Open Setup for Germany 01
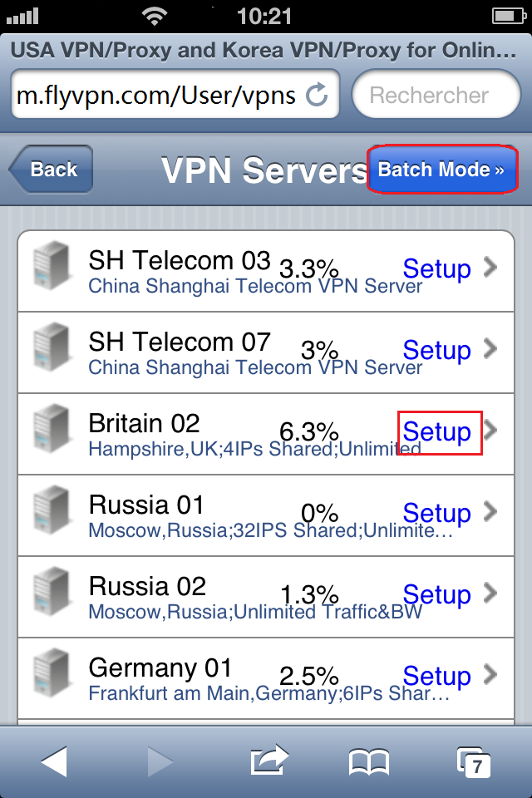Image resolution: width=532 pixels, height=798 pixels. click(x=437, y=677)
